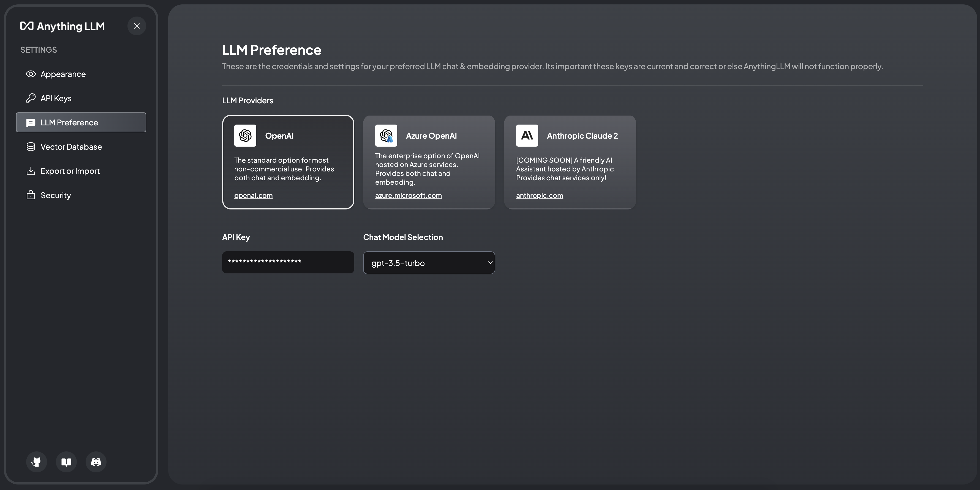Open Security settings icon

click(x=30, y=195)
